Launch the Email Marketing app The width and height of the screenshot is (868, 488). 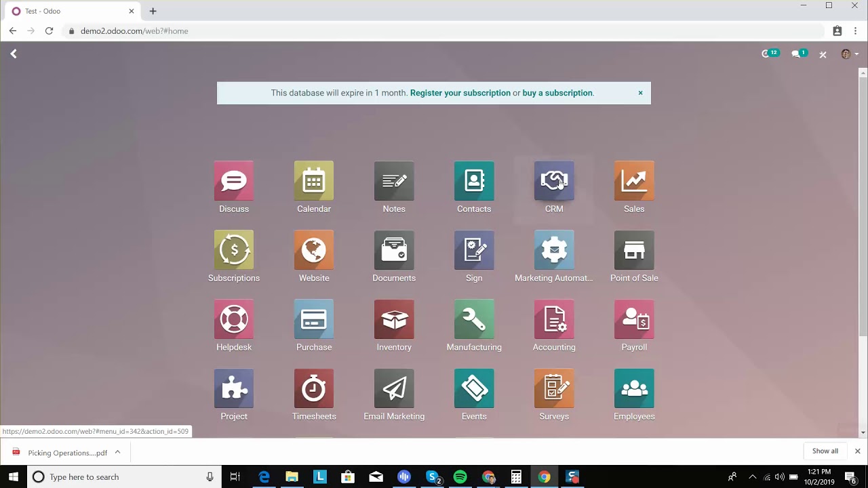point(394,388)
